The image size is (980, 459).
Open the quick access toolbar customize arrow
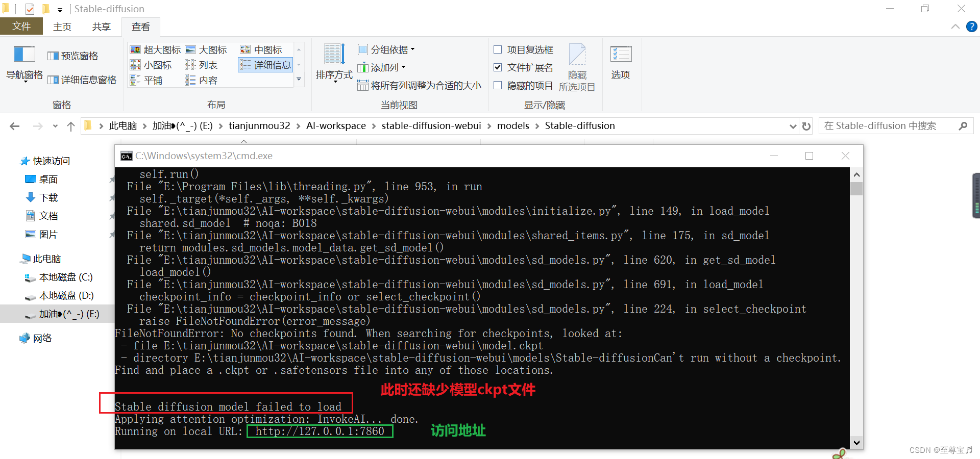click(x=60, y=9)
